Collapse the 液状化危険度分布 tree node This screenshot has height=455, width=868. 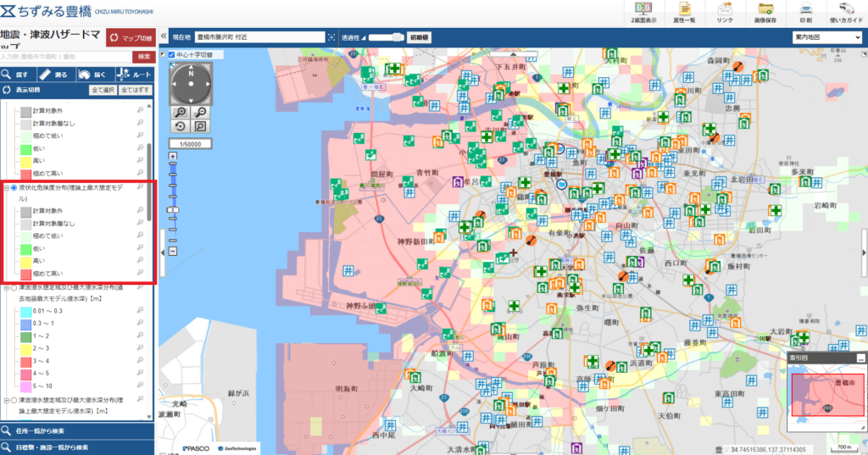(7, 188)
